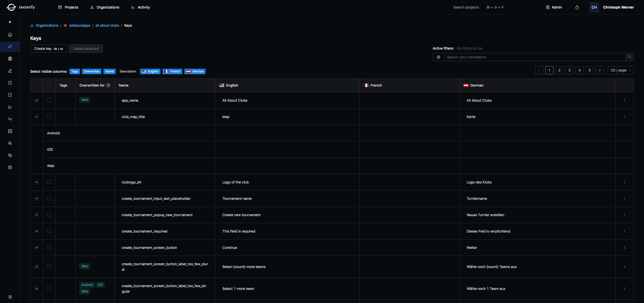The height and width of the screenshot is (303, 644).
Task: Expand the clublogo_alt row
Action: click(37, 182)
